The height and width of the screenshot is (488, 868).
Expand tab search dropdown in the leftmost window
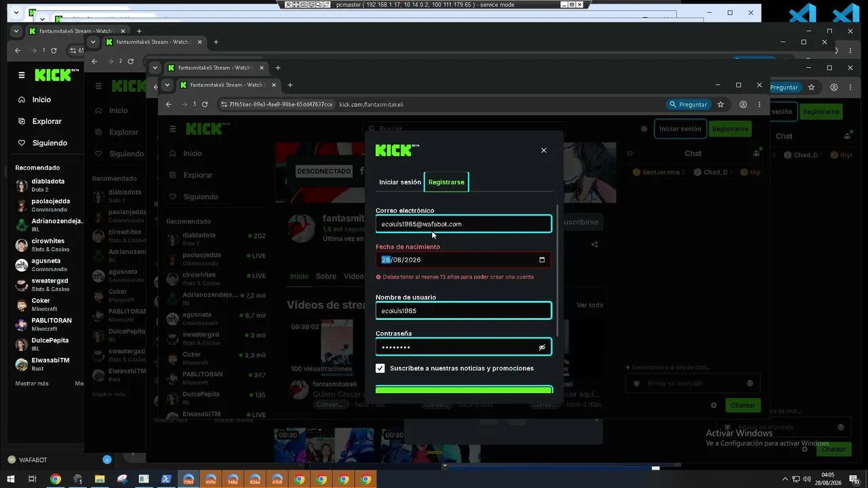[16, 31]
